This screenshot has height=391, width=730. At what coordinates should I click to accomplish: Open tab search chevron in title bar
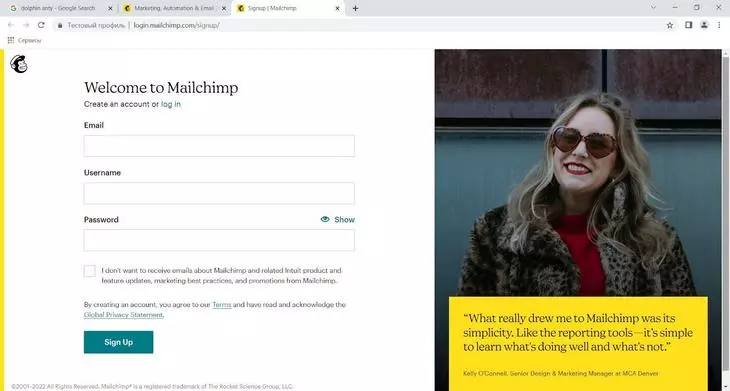[x=653, y=7]
